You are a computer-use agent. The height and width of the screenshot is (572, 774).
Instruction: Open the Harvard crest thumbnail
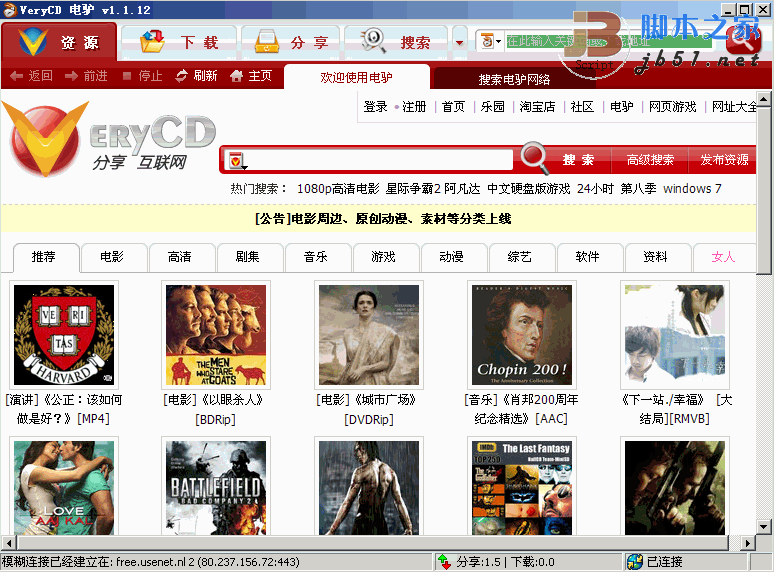(64, 335)
